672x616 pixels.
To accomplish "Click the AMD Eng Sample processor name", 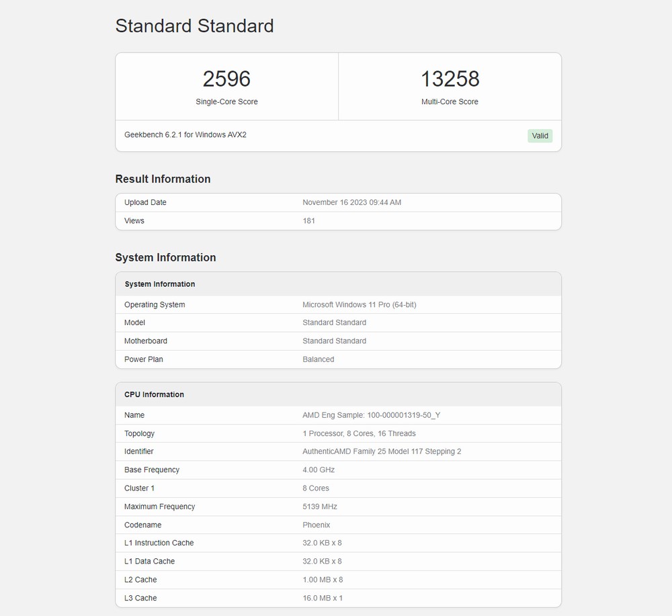I will point(371,415).
